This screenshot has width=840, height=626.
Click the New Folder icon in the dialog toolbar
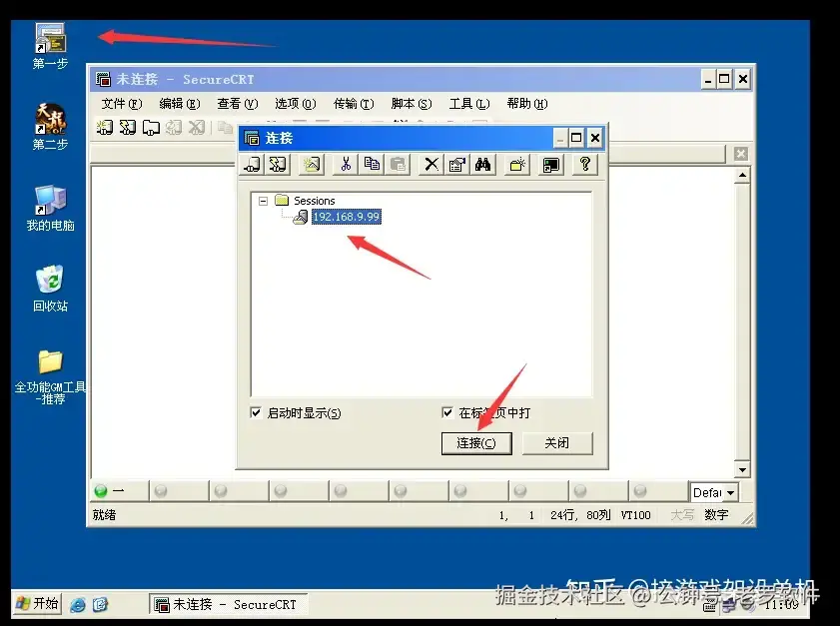point(517,164)
